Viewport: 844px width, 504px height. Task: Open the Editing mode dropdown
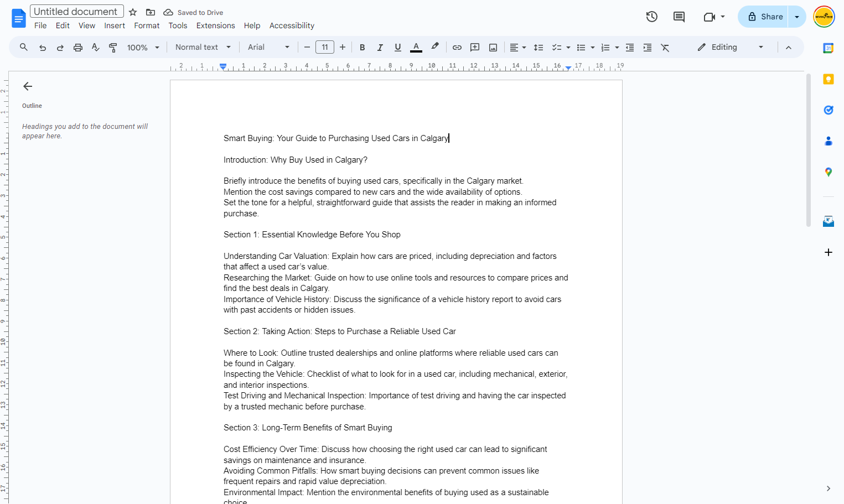pyautogui.click(x=731, y=48)
